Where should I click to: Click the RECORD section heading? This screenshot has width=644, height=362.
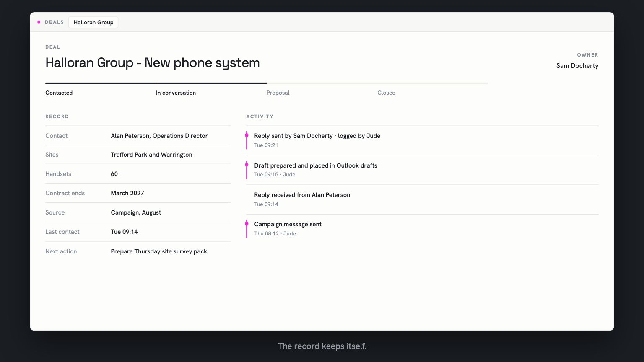pyautogui.click(x=57, y=116)
